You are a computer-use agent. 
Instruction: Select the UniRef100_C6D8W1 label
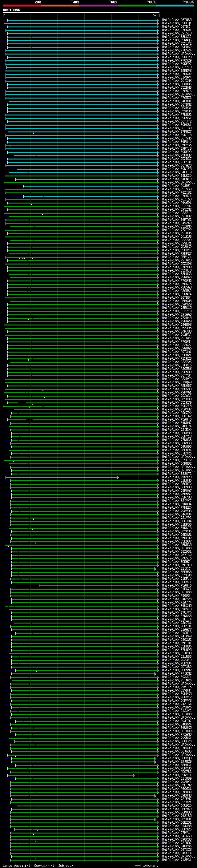tap(177, 535)
